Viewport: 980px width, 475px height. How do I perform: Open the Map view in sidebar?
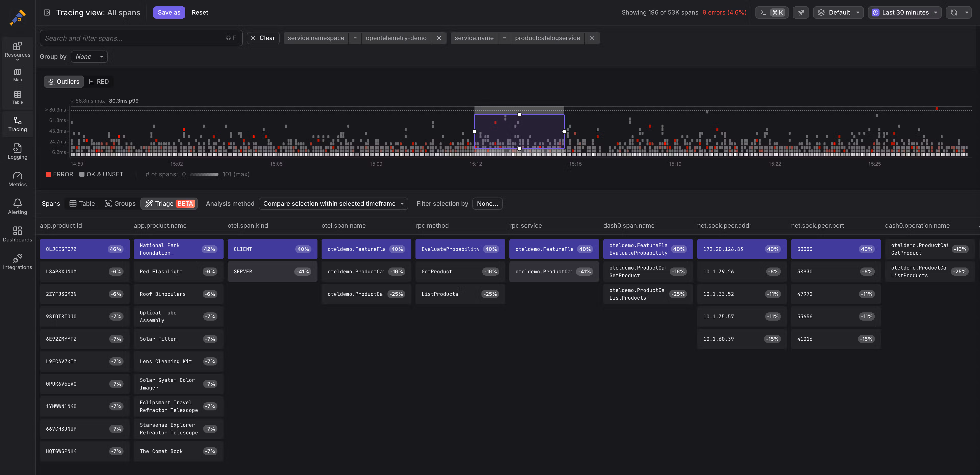point(18,75)
